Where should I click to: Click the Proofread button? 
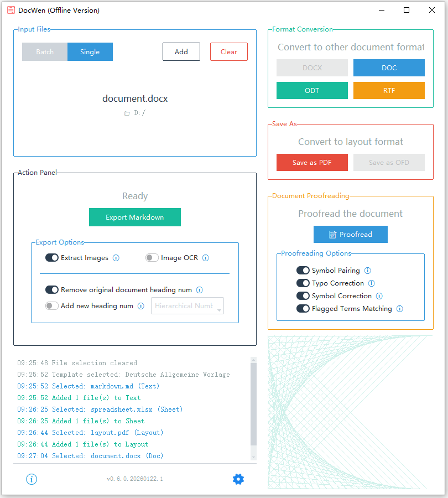click(x=351, y=235)
